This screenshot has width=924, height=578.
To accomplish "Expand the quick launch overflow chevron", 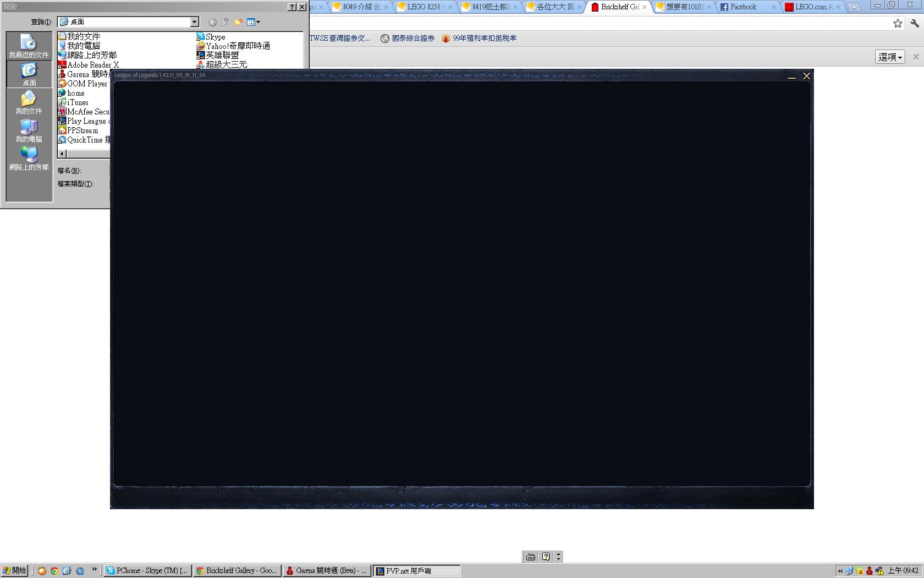I will click(x=94, y=569).
